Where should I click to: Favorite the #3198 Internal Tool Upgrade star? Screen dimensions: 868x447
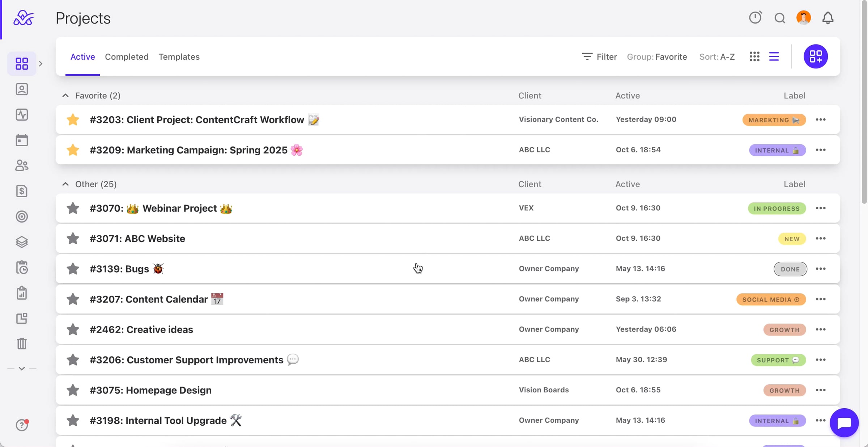pyautogui.click(x=73, y=420)
